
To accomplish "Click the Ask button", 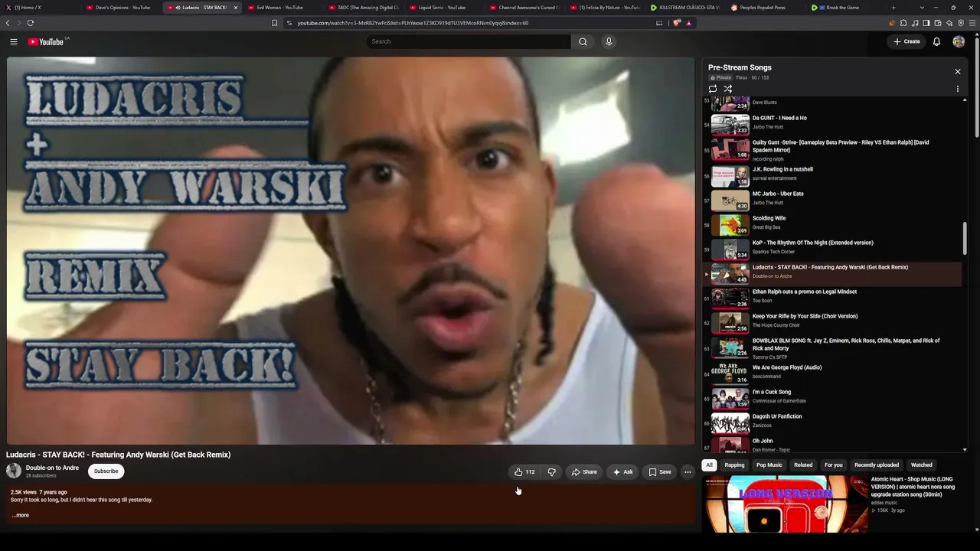I will pyautogui.click(x=622, y=472).
